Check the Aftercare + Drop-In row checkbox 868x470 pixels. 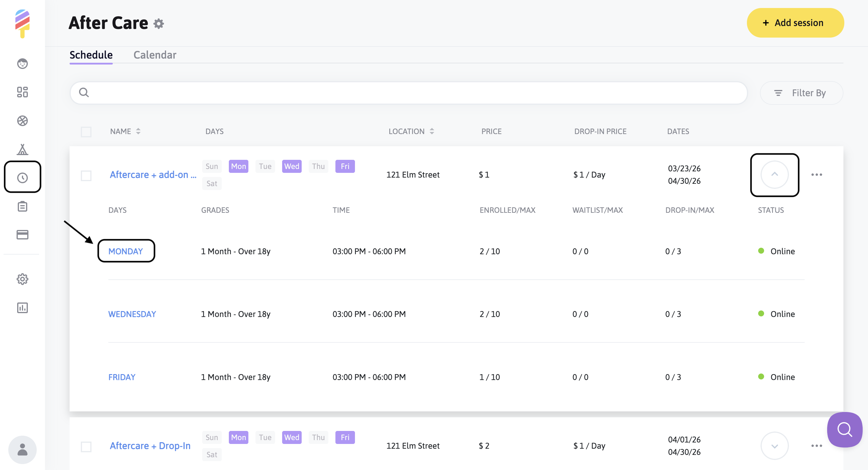click(86, 447)
